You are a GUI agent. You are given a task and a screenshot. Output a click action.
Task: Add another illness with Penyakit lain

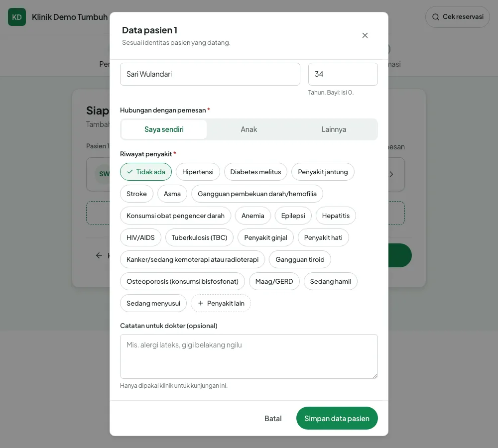(221, 303)
